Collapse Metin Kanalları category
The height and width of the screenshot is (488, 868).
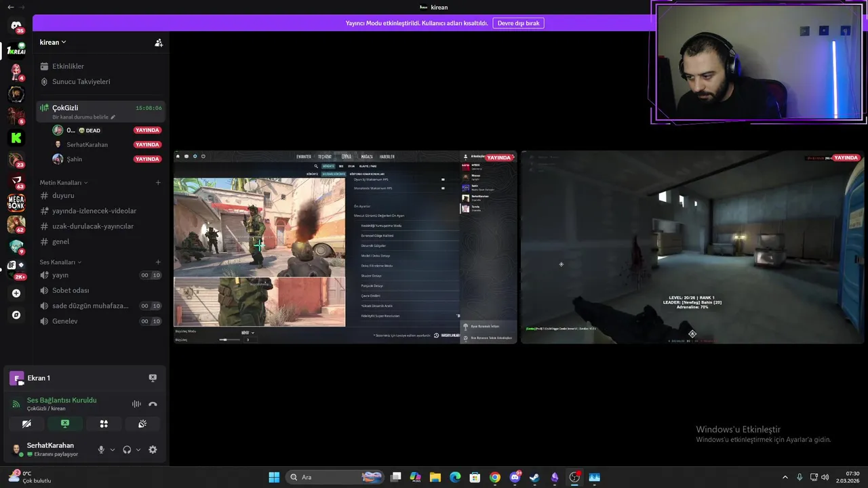point(64,182)
